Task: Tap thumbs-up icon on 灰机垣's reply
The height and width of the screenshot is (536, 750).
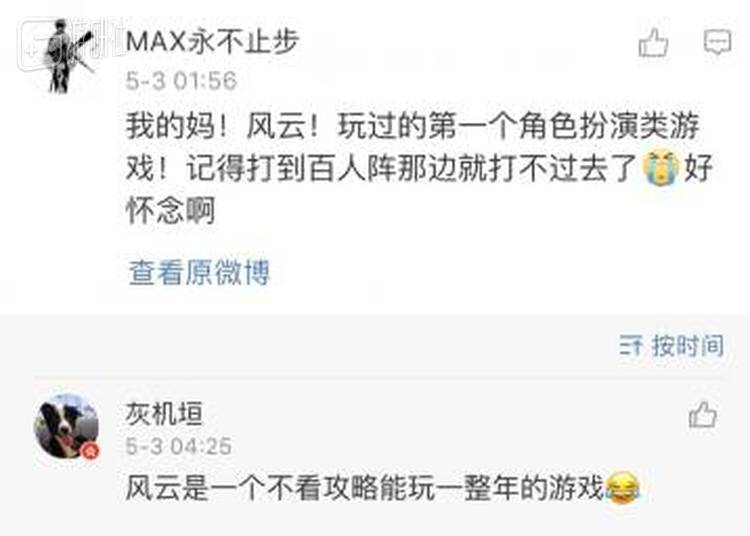Action: tap(703, 415)
